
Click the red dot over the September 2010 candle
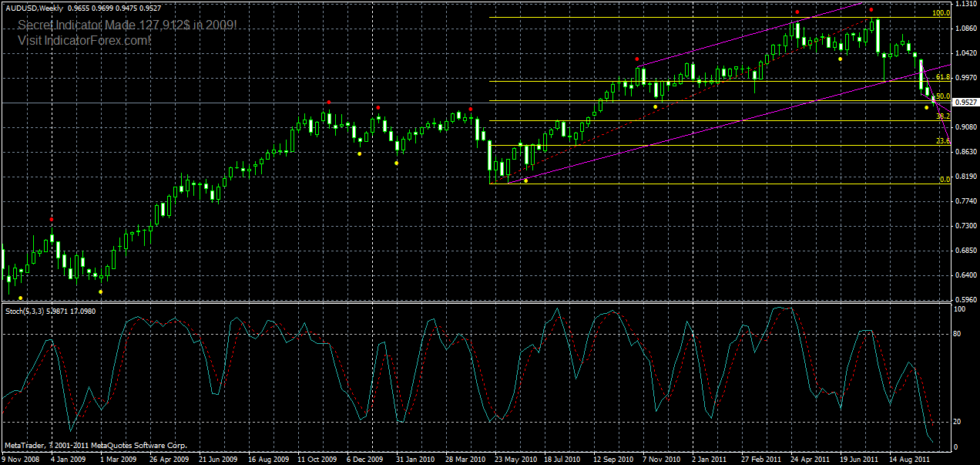pyautogui.click(x=637, y=59)
